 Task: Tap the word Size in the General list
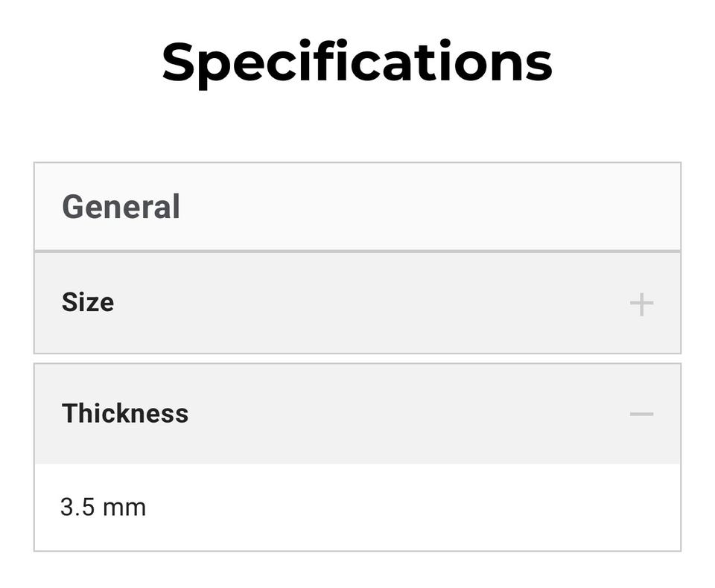click(x=88, y=302)
